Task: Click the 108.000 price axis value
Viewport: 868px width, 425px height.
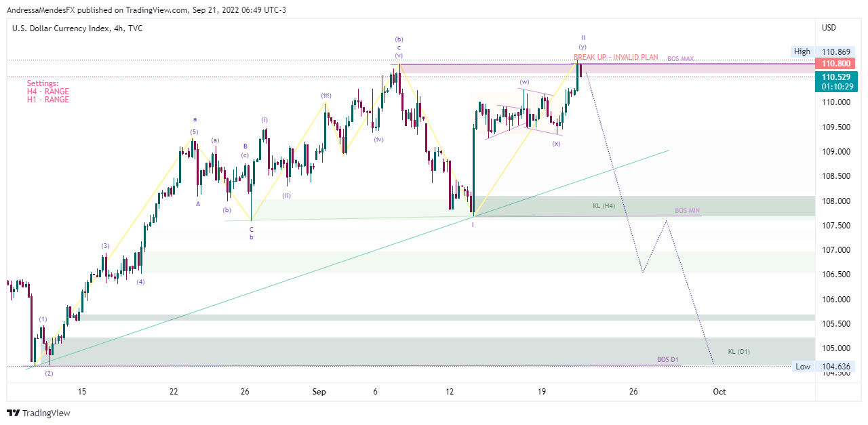Action: (x=836, y=201)
